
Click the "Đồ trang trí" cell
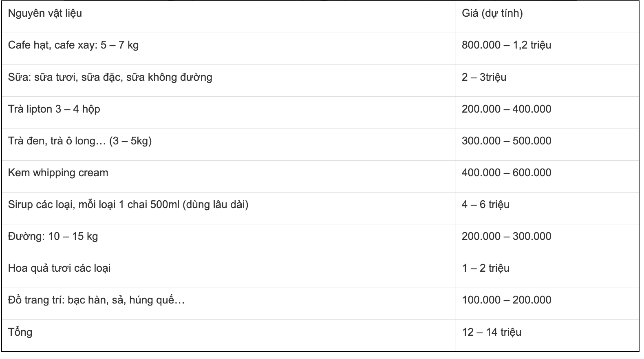coord(96,300)
